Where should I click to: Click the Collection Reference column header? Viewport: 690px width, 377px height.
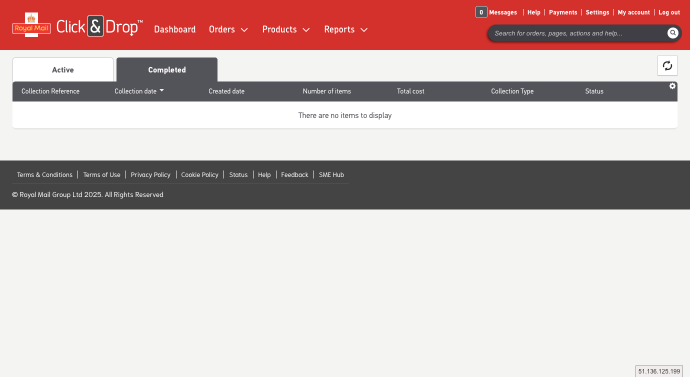tap(51, 91)
